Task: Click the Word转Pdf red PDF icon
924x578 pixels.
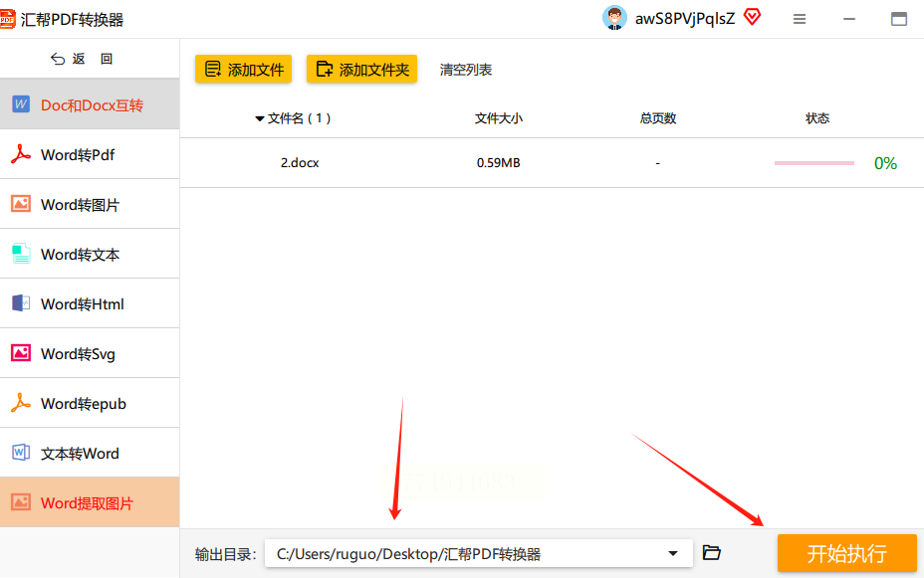Action: tap(21, 154)
